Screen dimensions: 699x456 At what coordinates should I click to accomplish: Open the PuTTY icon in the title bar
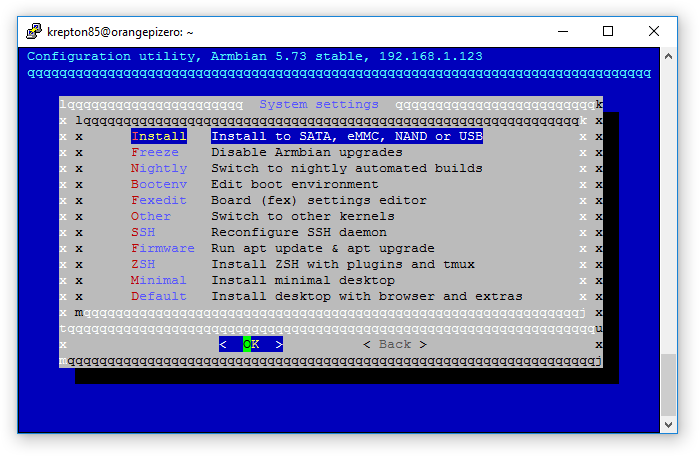pos(34,32)
